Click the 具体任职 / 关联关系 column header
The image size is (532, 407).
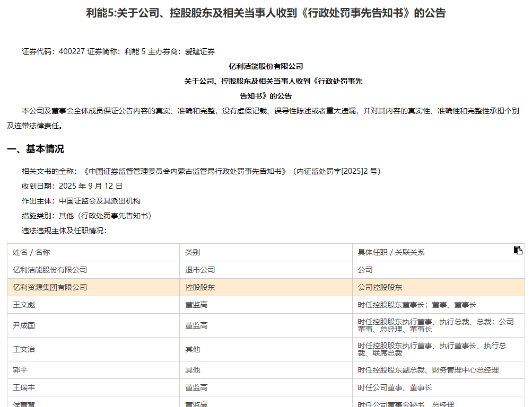[391, 252]
